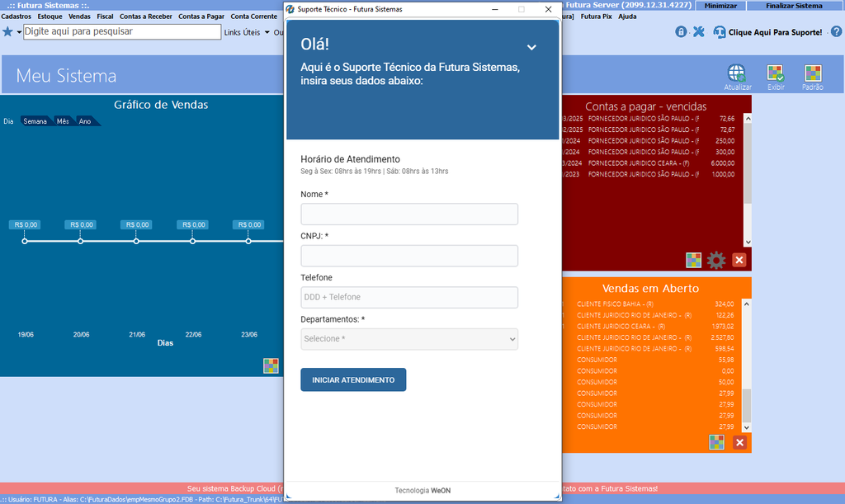This screenshot has width=845, height=504.
Task: Click the chart data point above 21/06
Action: [136, 241]
